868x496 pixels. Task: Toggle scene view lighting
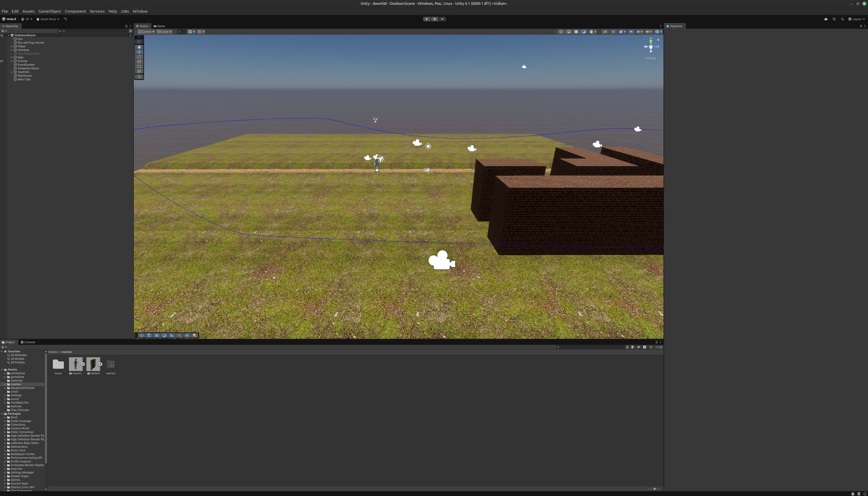576,32
